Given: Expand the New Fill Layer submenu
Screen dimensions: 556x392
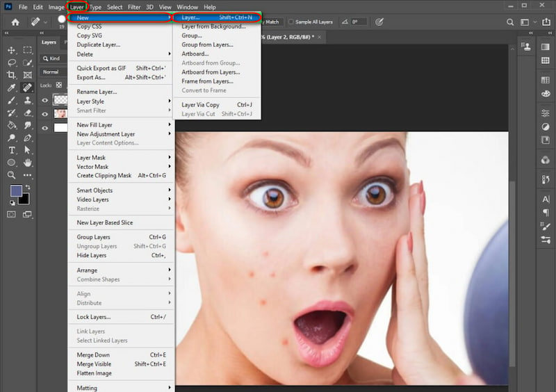Looking at the screenshot, I should pyautogui.click(x=121, y=125).
